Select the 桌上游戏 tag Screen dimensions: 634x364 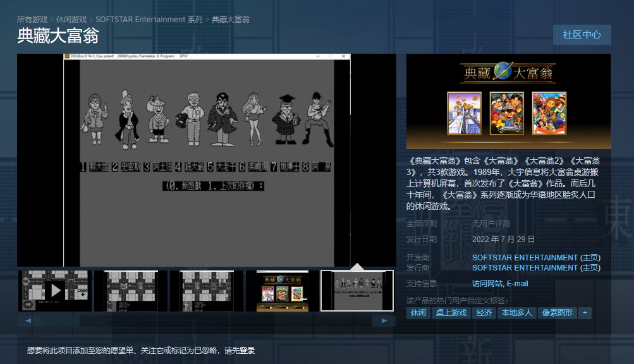point(451,313)
